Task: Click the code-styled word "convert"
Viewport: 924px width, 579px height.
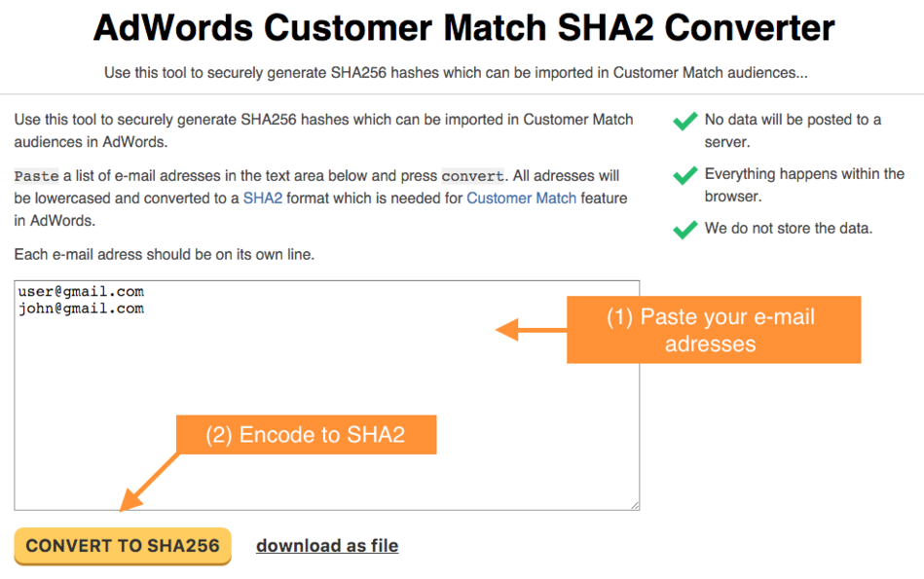Action: point(472,176)
